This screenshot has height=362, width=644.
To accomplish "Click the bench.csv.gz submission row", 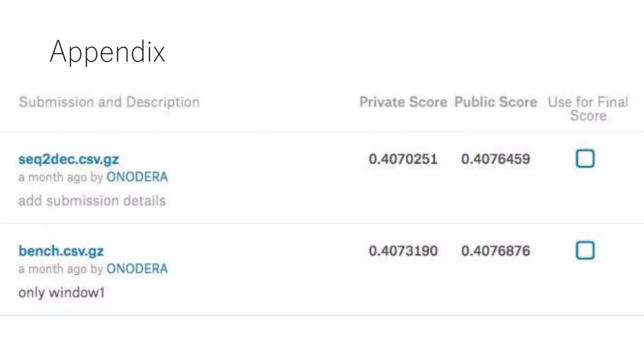I will [322, 269].
